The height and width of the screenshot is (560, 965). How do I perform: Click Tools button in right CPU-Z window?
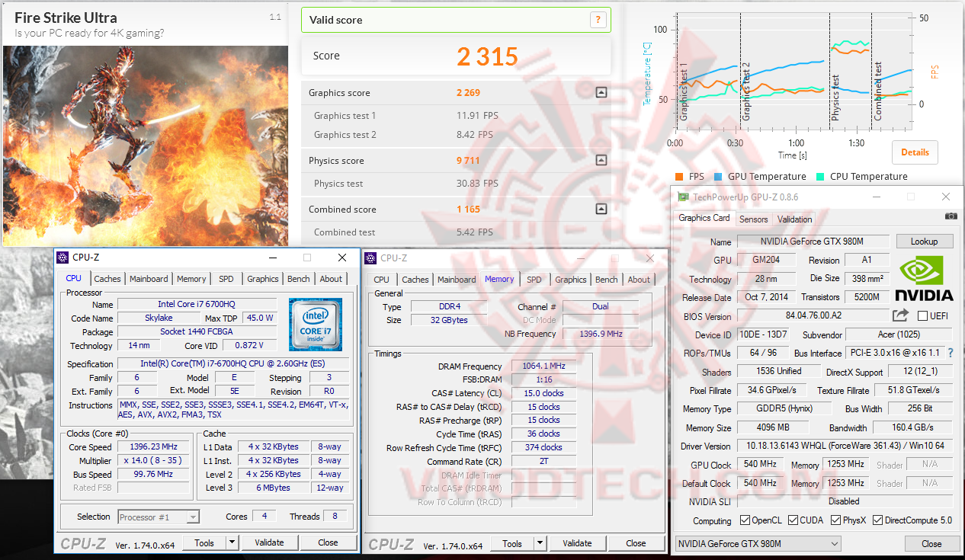pos(512,543)
